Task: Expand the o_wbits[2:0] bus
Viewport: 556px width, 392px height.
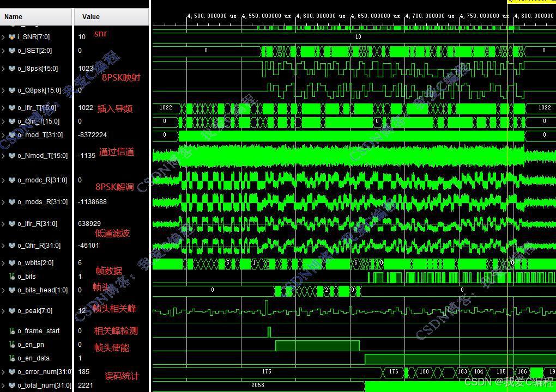Action: [x=3, y=263]
